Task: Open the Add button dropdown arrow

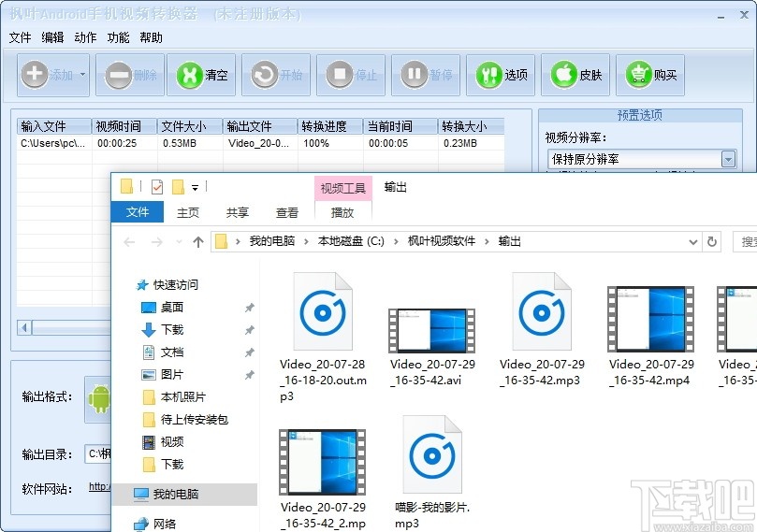Action: 83,75
